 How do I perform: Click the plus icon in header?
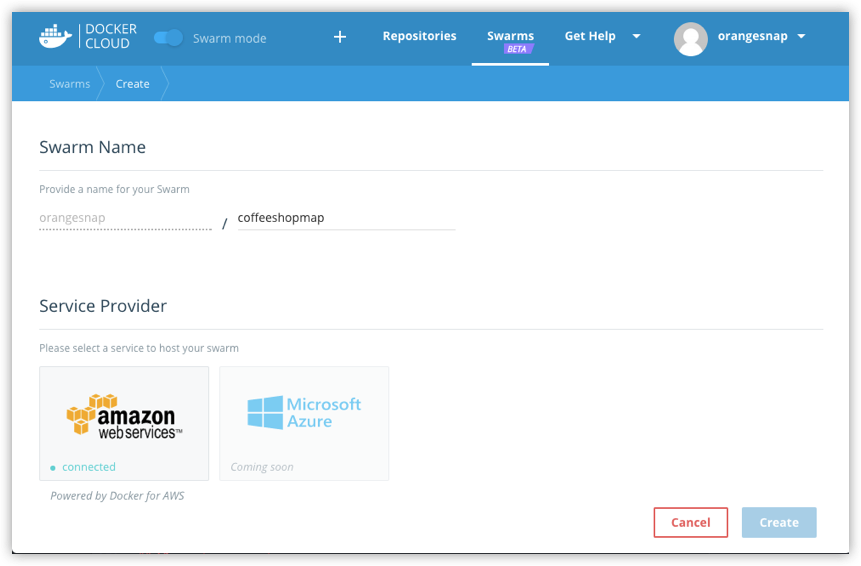coord(340,37)
